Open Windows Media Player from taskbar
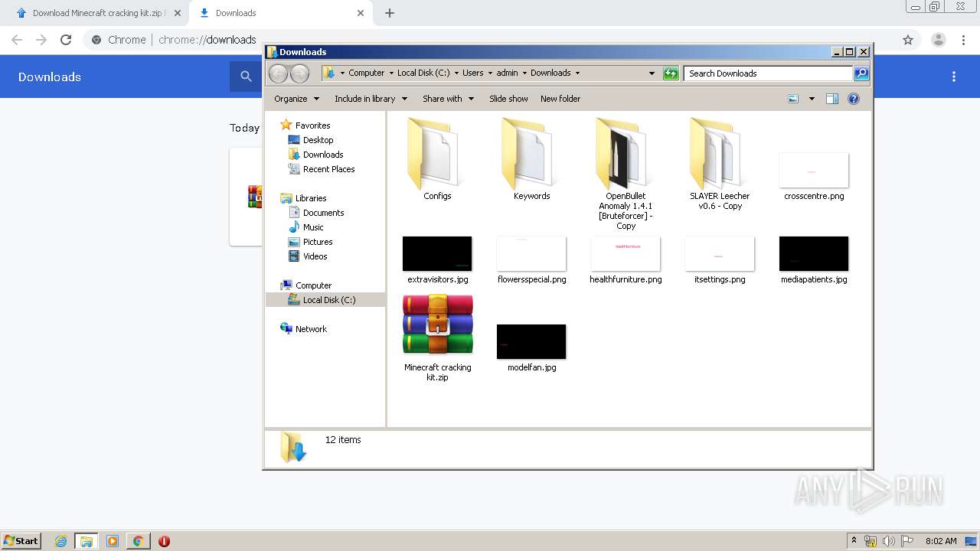This screenshot has height=551, width=980. (113, 541)
